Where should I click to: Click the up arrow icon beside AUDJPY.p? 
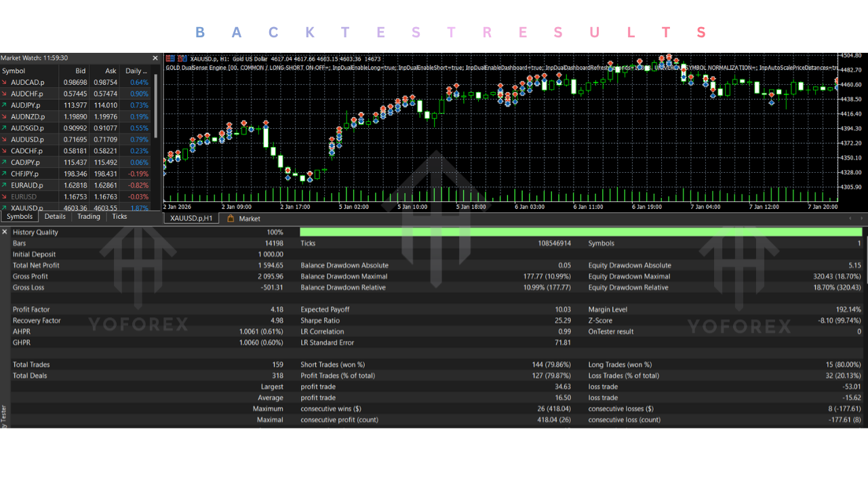tap(5, 105)
